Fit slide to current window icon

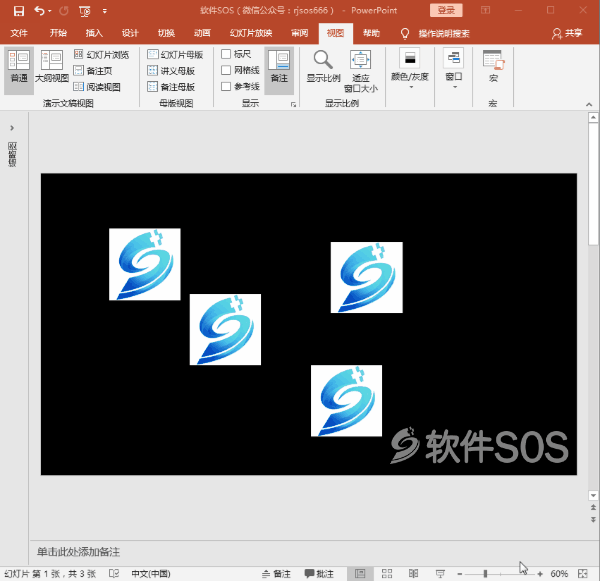[583, 573]
